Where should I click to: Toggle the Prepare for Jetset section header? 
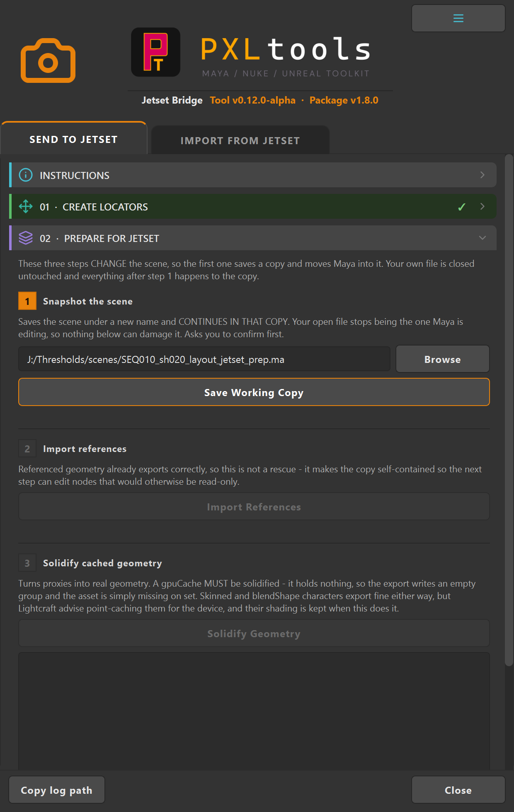(253, 238)
